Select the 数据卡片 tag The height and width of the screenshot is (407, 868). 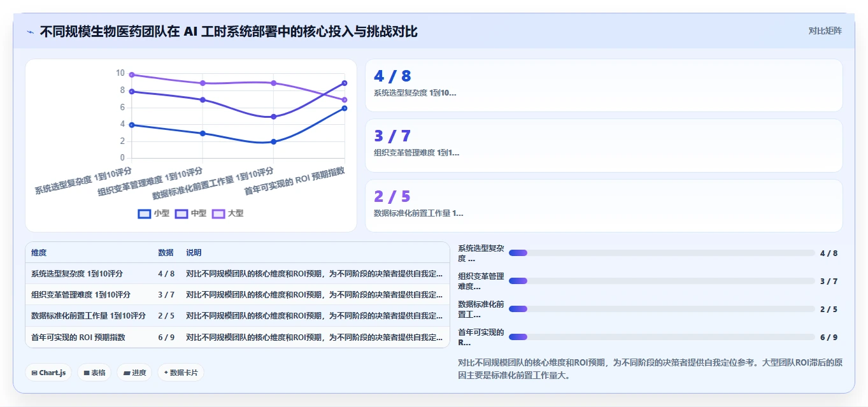(181, 373)
